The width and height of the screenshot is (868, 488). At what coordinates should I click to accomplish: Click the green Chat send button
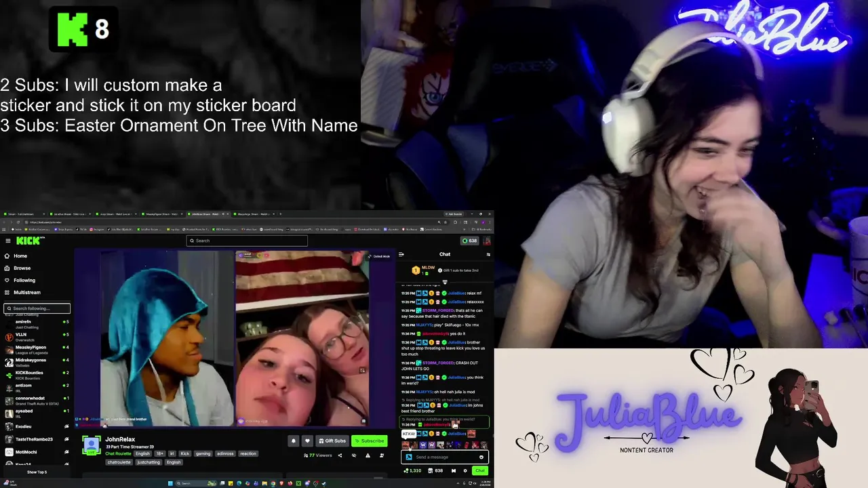point(480,470)
